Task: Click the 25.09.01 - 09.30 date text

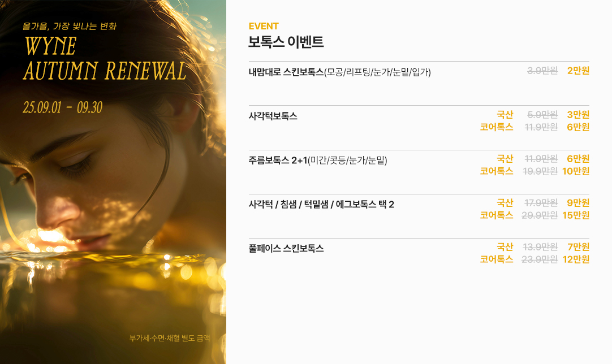Action: [62, 107]
